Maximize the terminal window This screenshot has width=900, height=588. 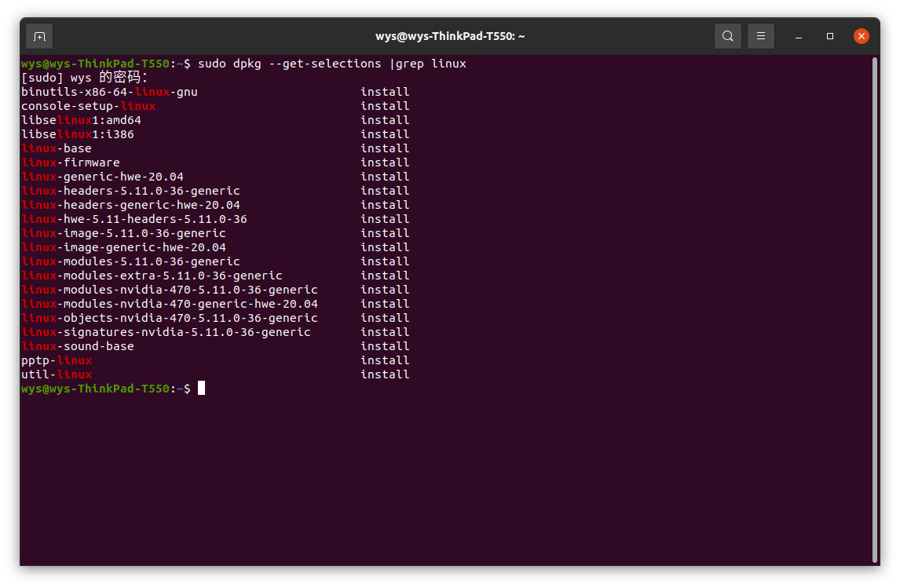point(829,36)
